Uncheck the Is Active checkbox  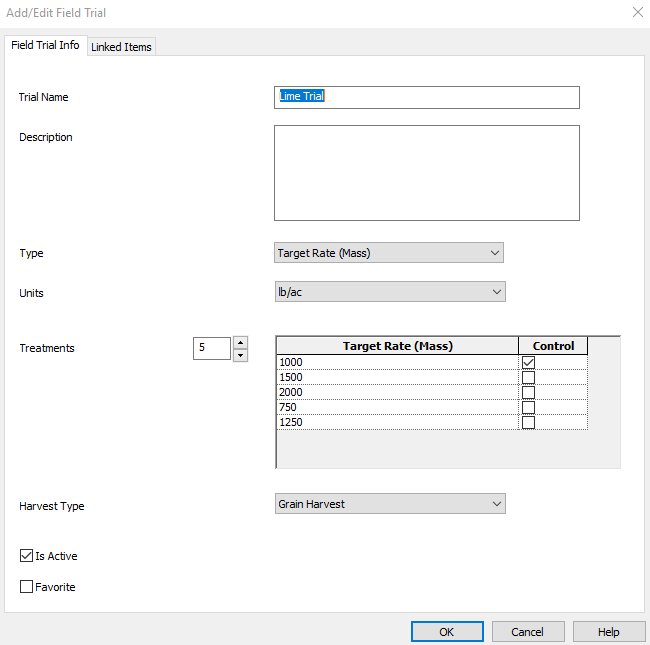click(27, 556)
